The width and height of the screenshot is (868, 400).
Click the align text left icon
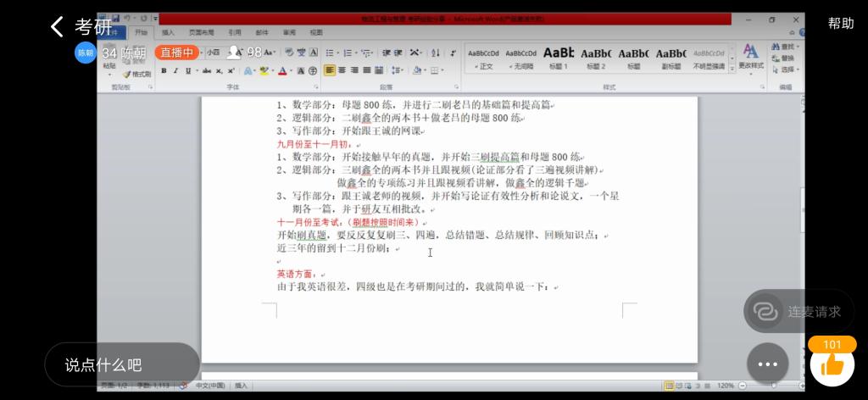tap(330, 71)
